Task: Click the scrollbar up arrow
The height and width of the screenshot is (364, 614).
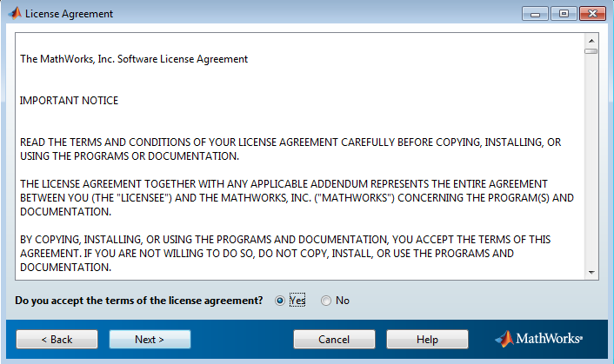Action: pyautogui.click(x=591, y=41)
